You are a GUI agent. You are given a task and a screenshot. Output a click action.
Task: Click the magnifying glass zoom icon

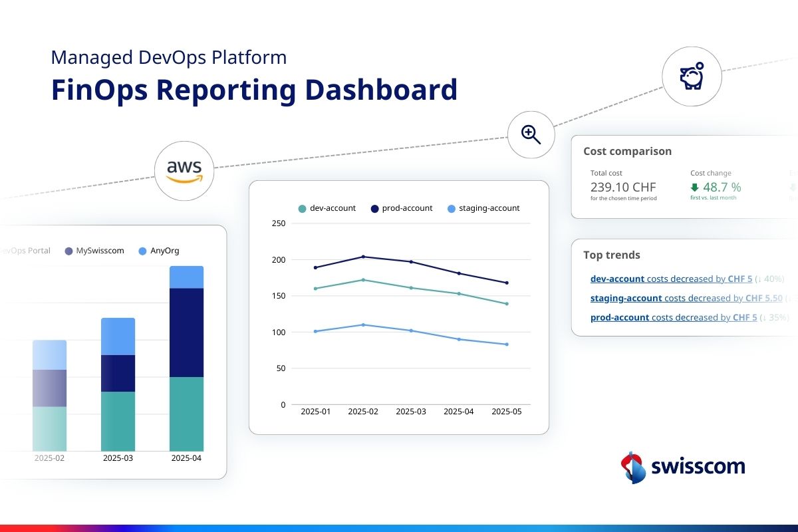(530, 134)
